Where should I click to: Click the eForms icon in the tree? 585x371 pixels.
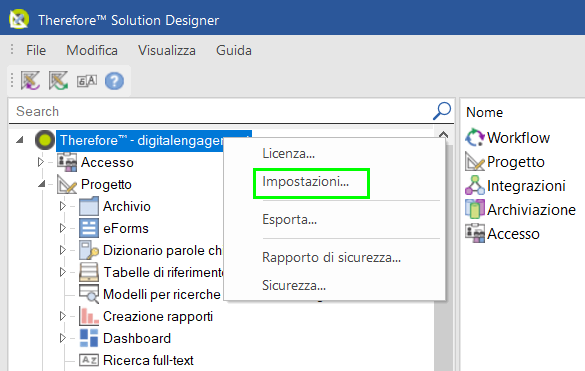tap(89, 228)
